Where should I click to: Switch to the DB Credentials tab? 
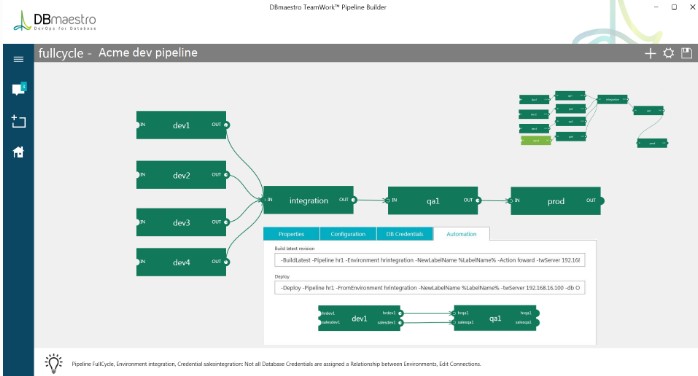405,234
